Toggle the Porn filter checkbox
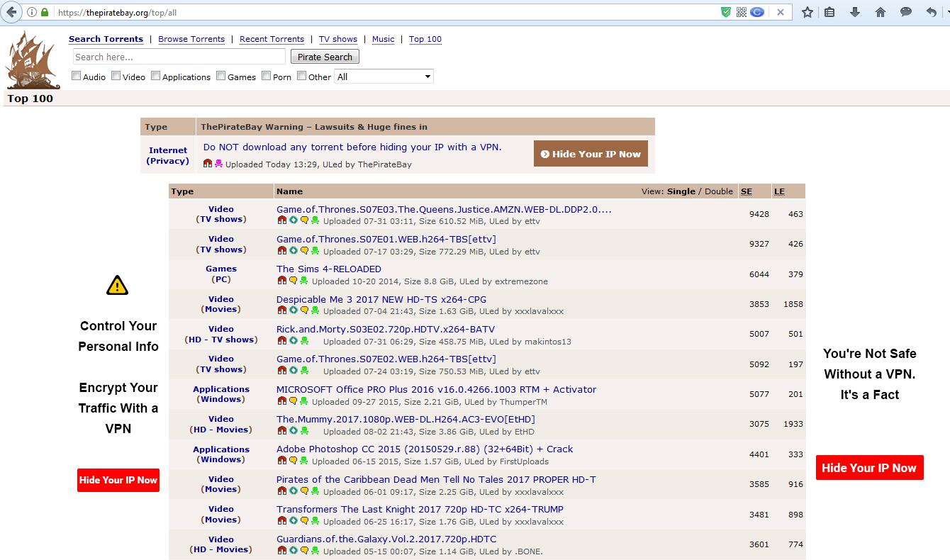 266,76
